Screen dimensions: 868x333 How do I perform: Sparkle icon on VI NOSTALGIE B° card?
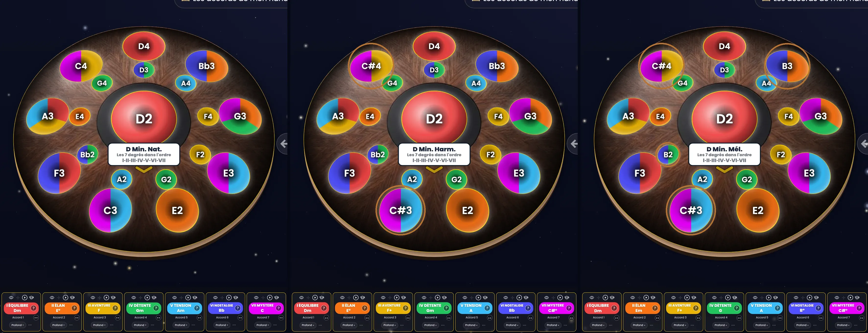(x=803, y=298)
